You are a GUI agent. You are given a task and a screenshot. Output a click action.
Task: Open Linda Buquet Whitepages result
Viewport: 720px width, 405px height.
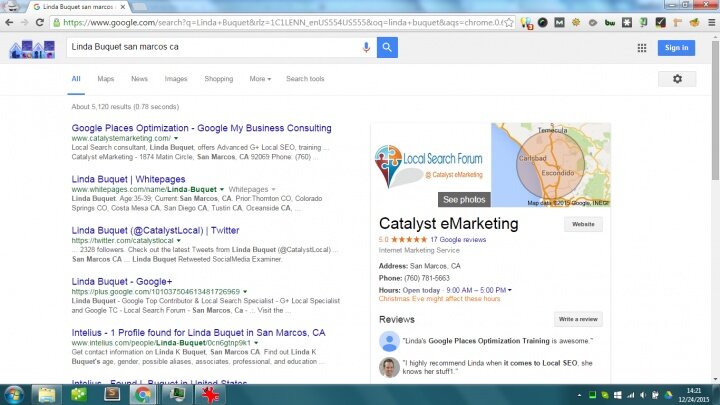[x=128, y=179]
